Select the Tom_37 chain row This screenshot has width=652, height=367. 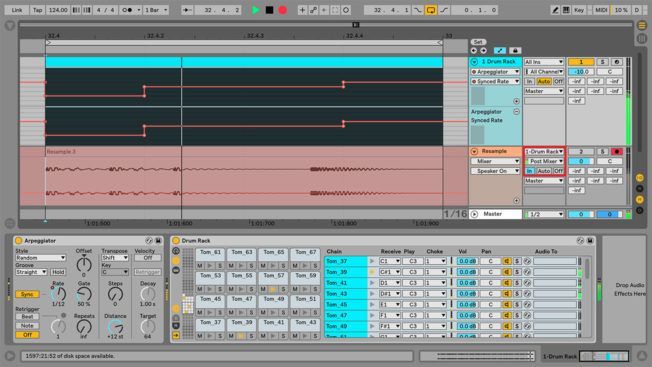point(346,261)
